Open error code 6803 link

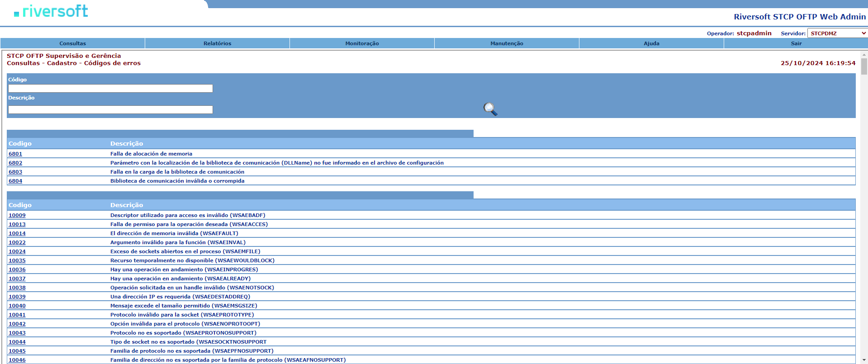click(15, 172)
